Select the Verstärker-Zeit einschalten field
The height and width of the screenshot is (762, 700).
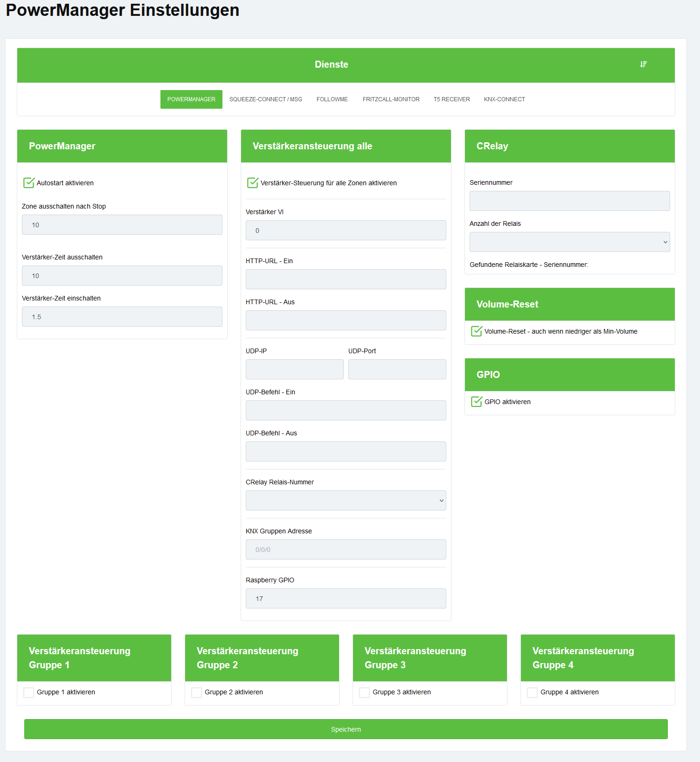pyautogui.click(x=122, y=317)
